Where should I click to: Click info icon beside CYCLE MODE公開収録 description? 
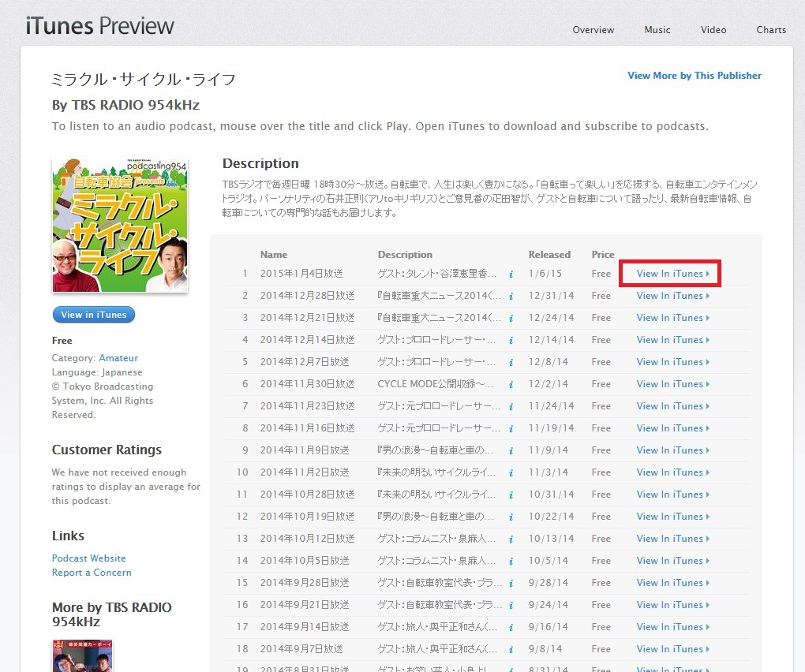tap(511, 385)
